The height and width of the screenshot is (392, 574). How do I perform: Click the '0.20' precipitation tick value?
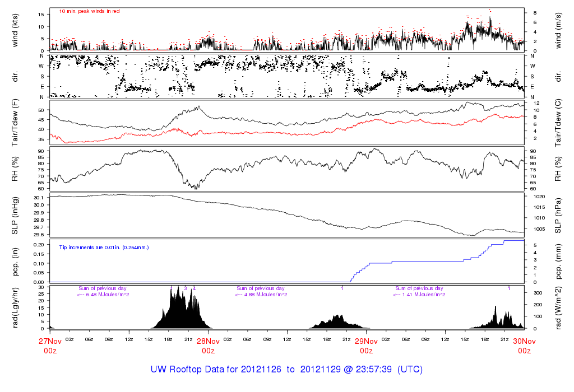(x=39, y=244)
